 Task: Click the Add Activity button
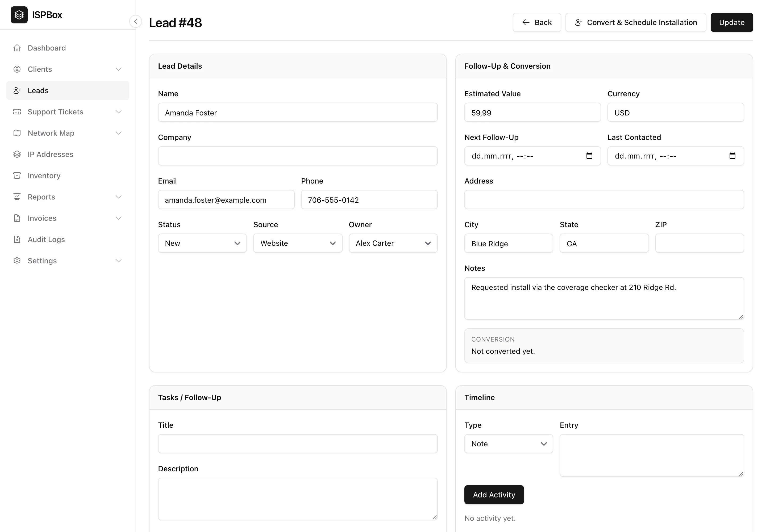pos(494,495)
